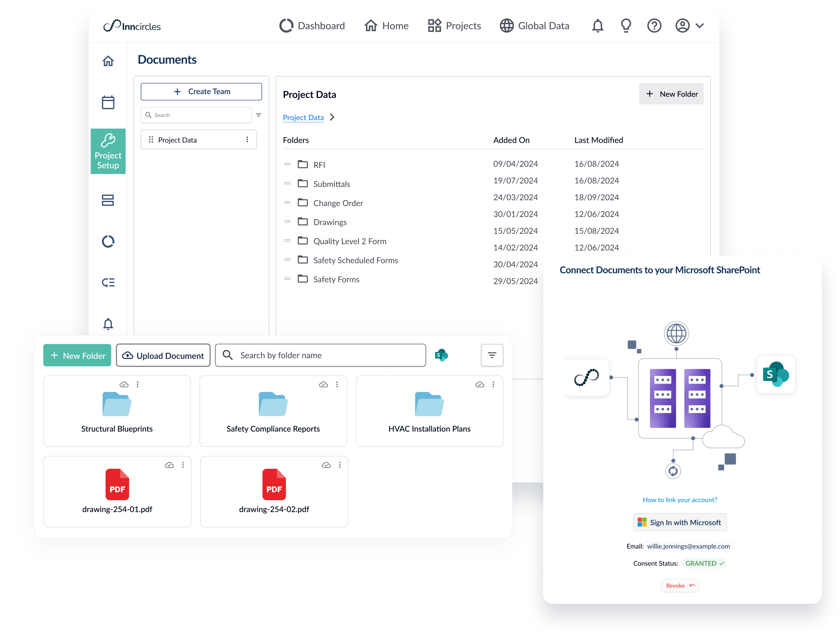Expand the account dropdown chevron
Screen dimensions: 840x635
tap(700, 26)
